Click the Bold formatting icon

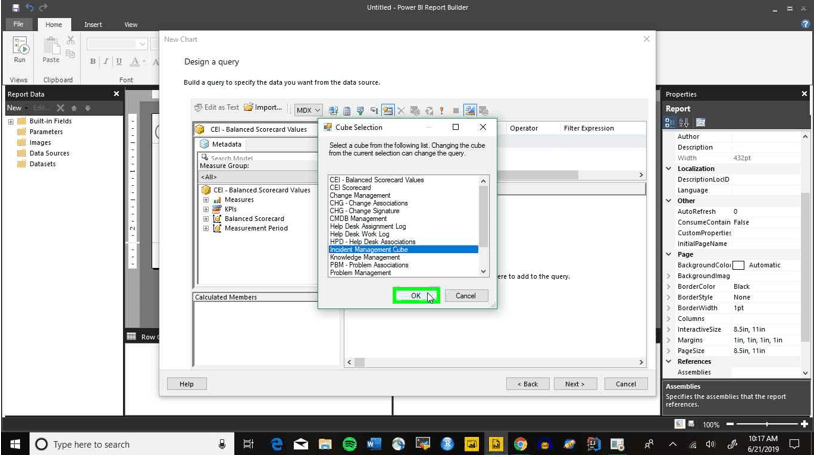[x=93, y=61]
